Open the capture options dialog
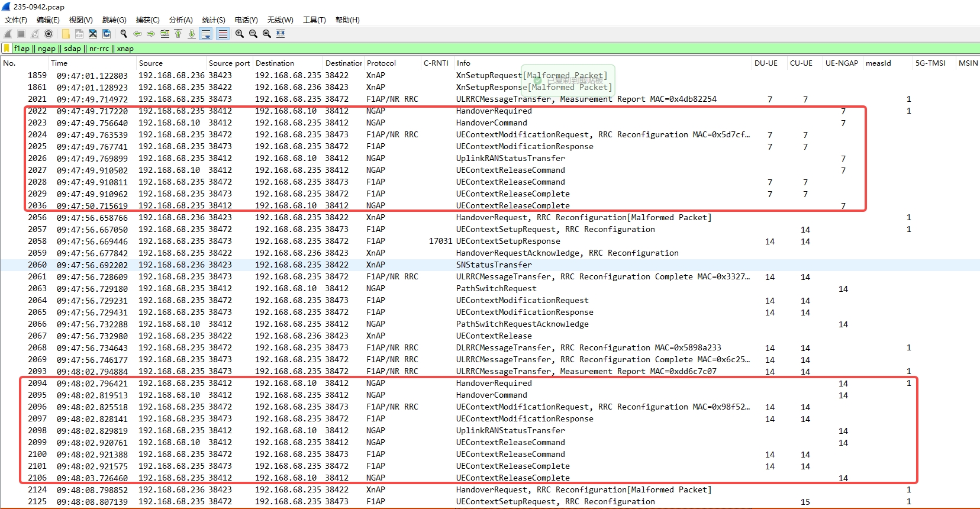The image size is (980, 509). 49,34
